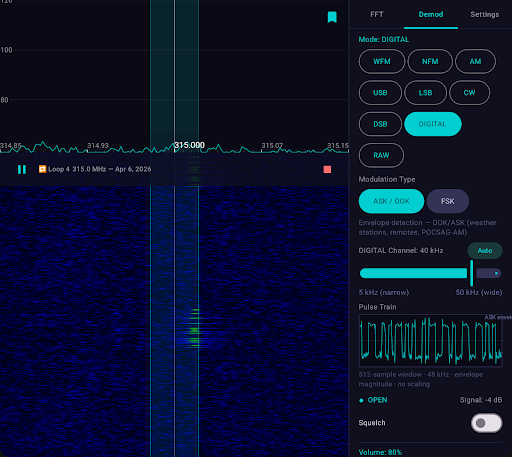Open the Demod tab
This screenshot has width=512, height=457.
pyautogui.click(x=431, y=14)
